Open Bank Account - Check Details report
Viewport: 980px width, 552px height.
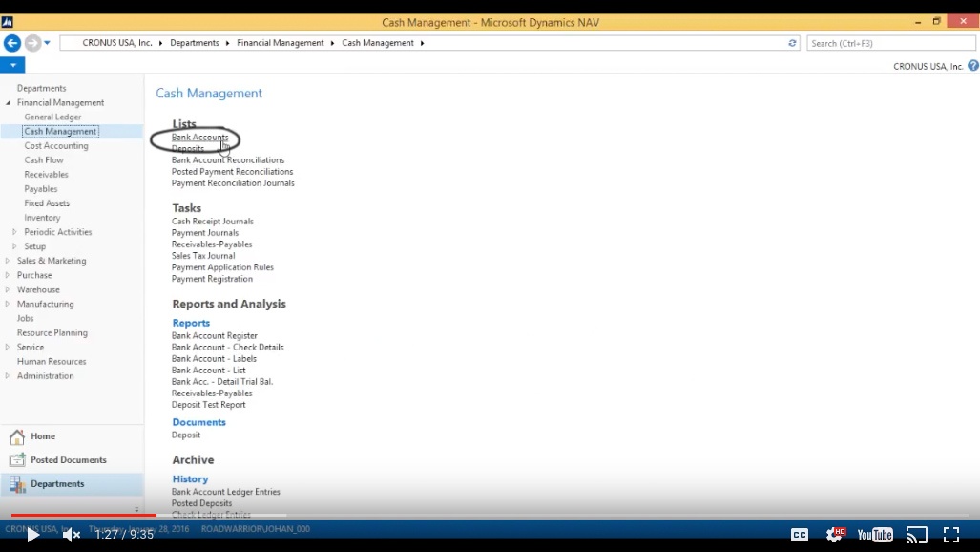227,348
